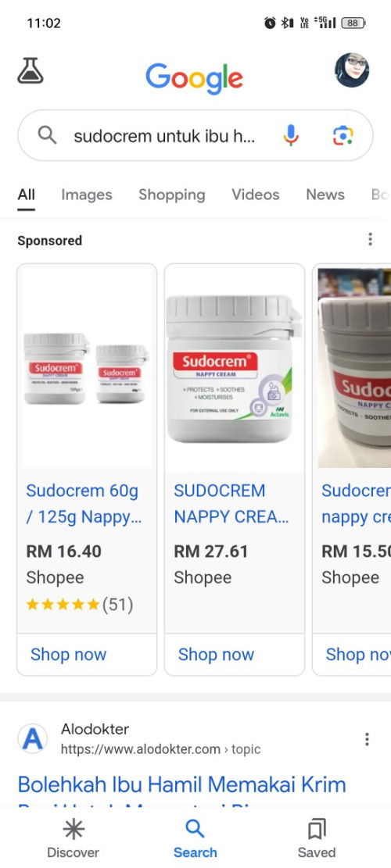The height and width of the screenshot is (868, 391).
Task: Tap the microphone voice search icon
Action: (291, 135)
